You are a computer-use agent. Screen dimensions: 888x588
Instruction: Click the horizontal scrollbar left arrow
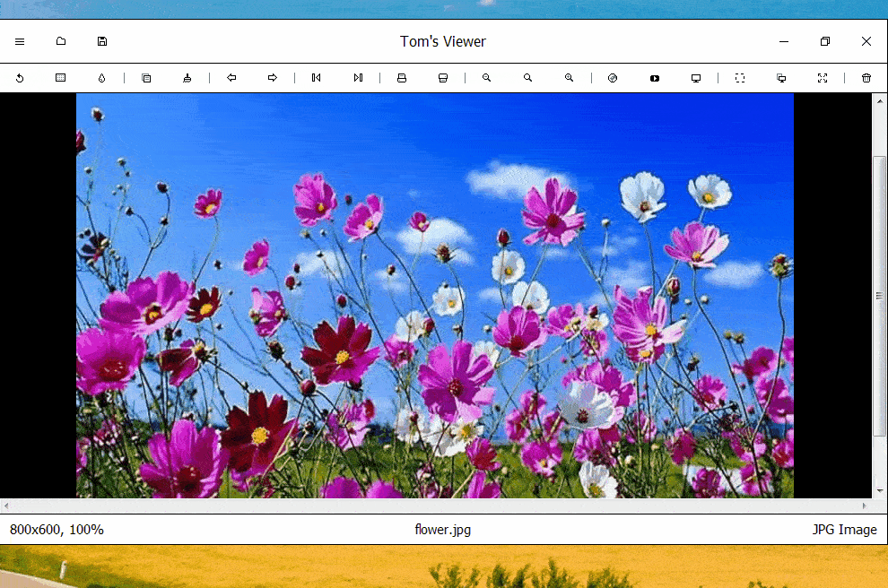[5, 506]
